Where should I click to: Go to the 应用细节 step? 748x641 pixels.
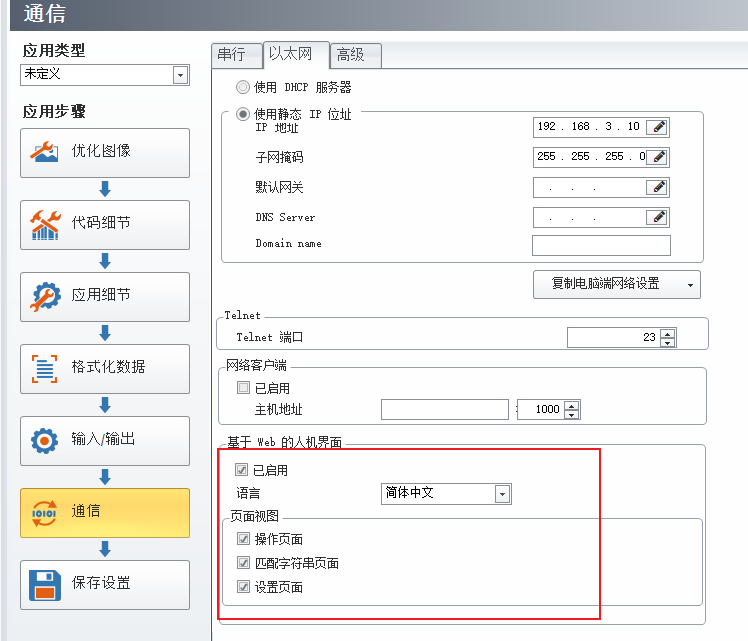[105, 297]
